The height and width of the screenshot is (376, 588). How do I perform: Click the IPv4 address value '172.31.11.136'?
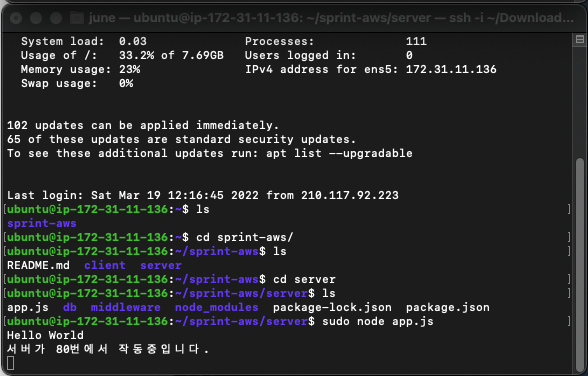pos(451,69)
